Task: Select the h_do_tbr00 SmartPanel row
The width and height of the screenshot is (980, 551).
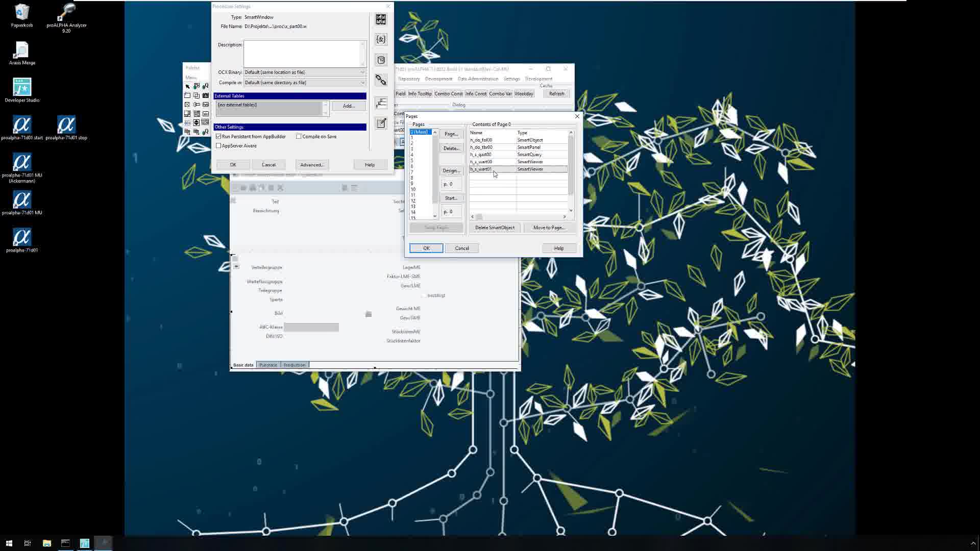Action: (x=518, y=147)
